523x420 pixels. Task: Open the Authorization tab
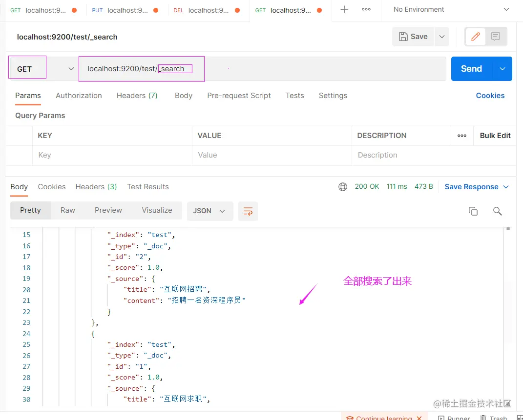point(79,96)
